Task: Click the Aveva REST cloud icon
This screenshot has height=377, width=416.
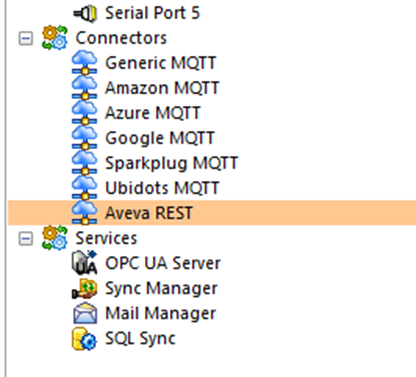Action: pyautogui.click(x=85, y=213)
